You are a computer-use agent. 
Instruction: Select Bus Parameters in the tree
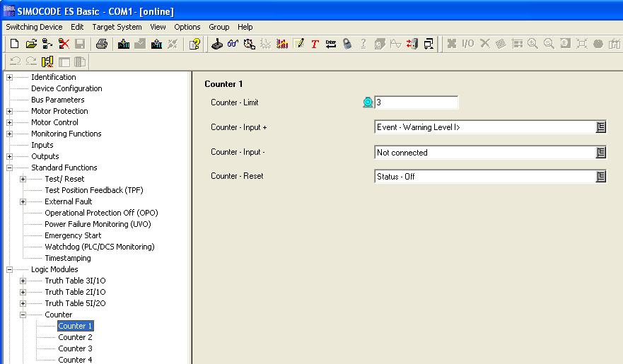(x=58, y=100)
